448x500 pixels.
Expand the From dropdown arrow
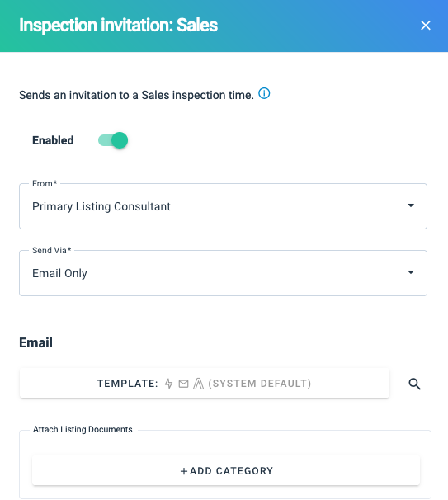[x=411, y=205]
